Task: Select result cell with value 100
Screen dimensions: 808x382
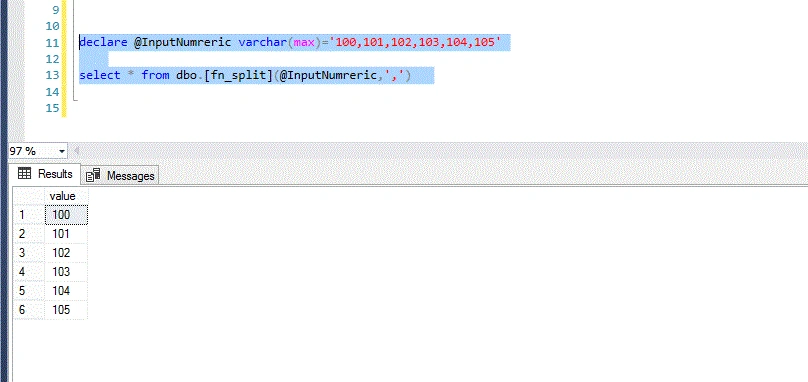Action: pyautogui.click(x=66, y=215)
